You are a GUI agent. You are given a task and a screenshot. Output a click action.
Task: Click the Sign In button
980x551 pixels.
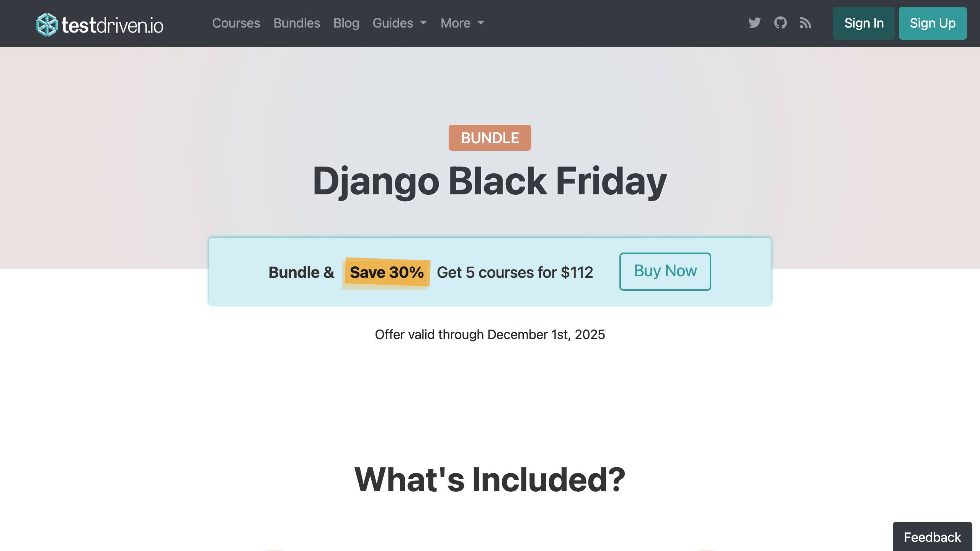point(864,23)
